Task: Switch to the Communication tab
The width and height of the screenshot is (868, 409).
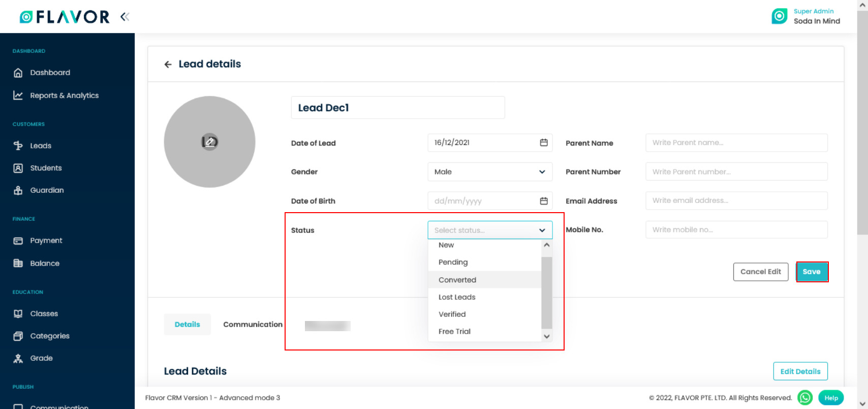Action: click(x=253, y=325)
